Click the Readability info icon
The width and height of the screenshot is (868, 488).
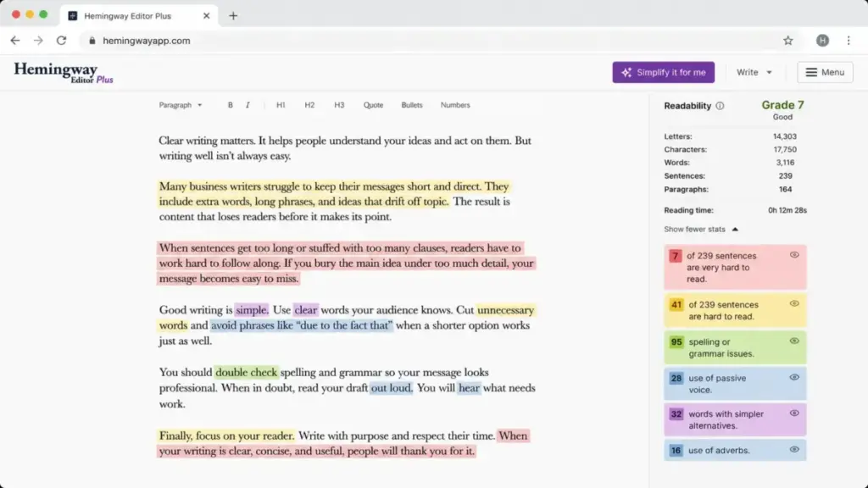pos(720,106)
